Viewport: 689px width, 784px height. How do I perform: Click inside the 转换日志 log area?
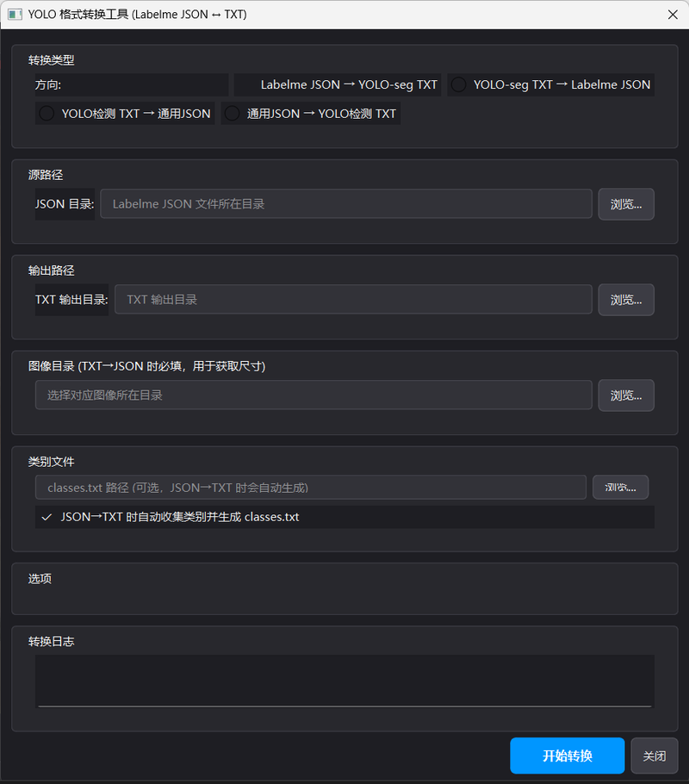coord(344,681)
